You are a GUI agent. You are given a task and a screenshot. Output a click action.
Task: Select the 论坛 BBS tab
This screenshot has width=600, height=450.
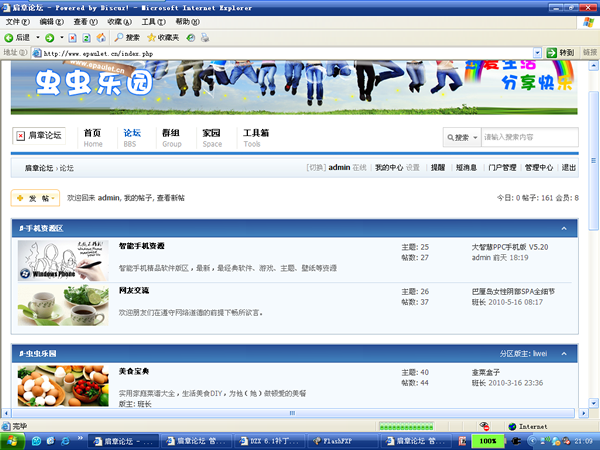(132, 138)
